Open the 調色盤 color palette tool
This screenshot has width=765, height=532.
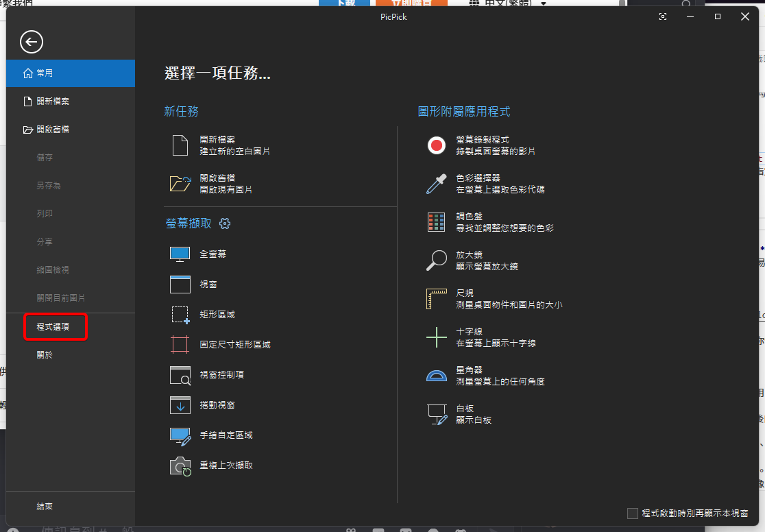point(436,221)
